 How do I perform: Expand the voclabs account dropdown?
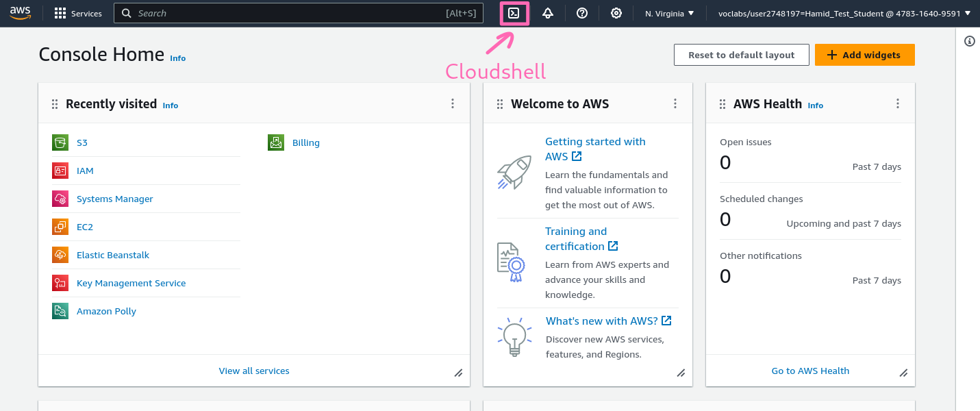[844, 13]
